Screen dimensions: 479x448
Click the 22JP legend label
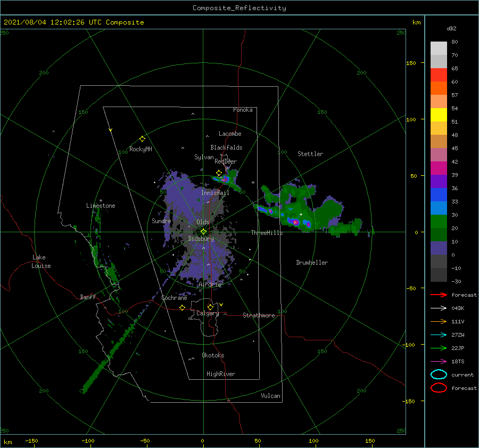(x=458, y=348)
